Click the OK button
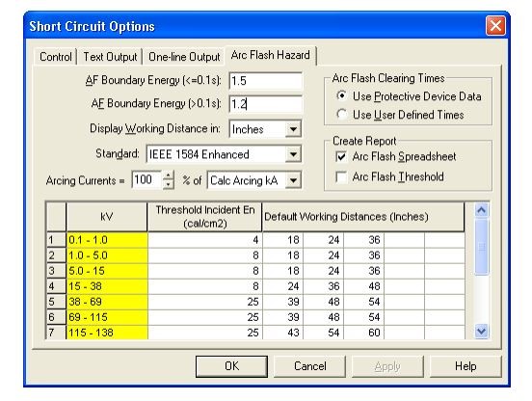532x401 pixels. click(231, 366)
